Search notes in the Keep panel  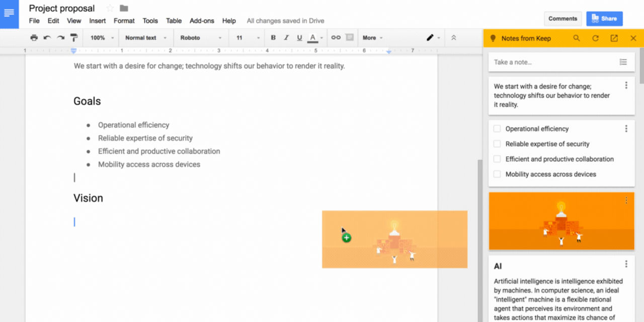(x=577, y=38)
